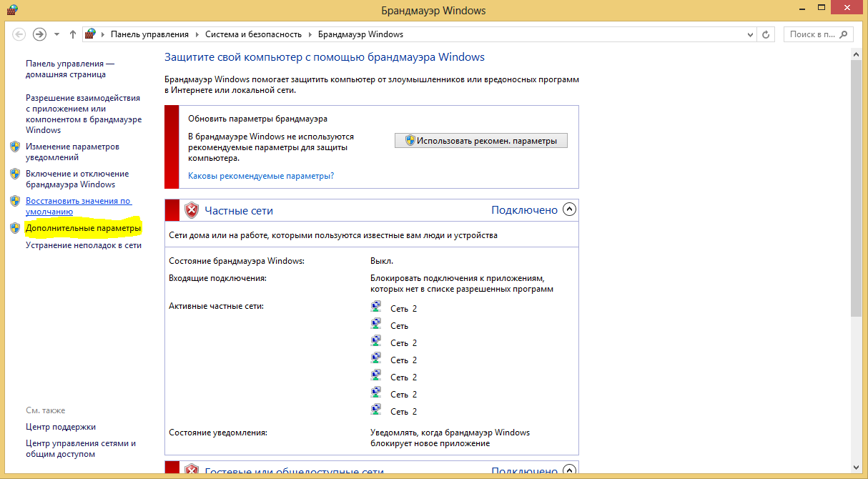Open the address bar history dropdown
Screen dimensions: 868x479
750,34
